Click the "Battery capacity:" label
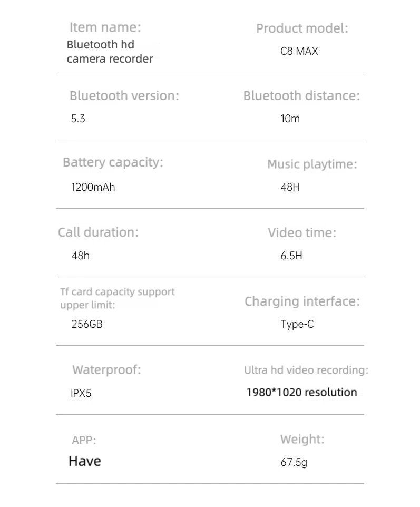 113,162
